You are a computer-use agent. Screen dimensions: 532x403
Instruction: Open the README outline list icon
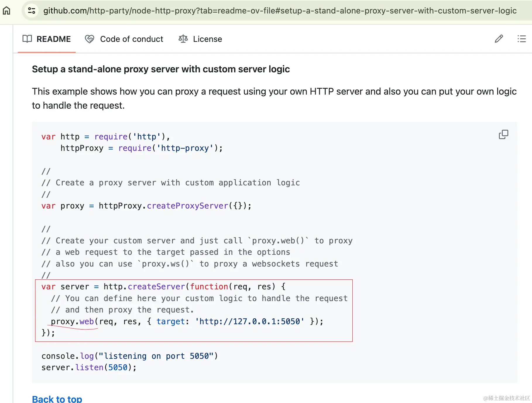521,39
